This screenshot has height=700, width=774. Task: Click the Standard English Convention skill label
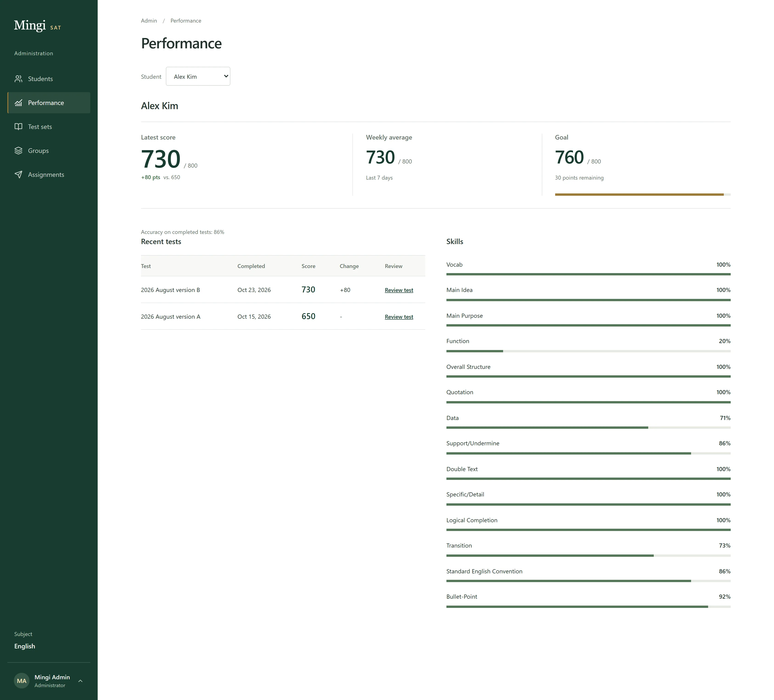484,571
